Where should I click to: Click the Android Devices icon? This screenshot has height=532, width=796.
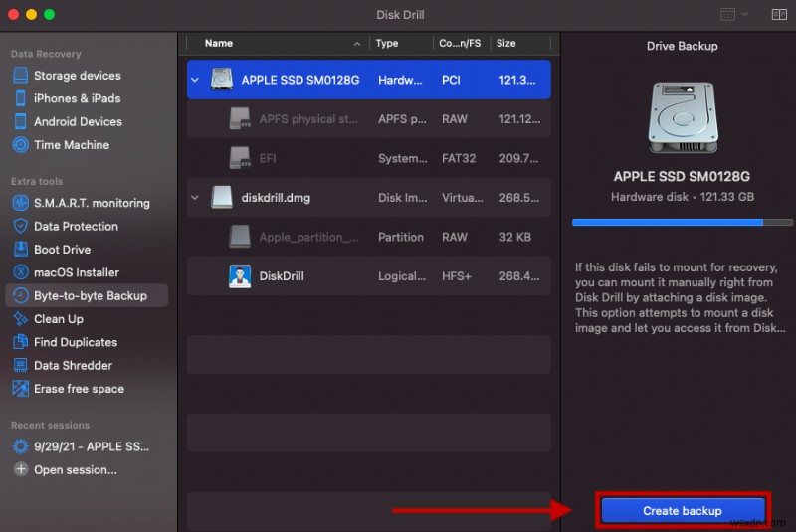[x=20, y=121]
